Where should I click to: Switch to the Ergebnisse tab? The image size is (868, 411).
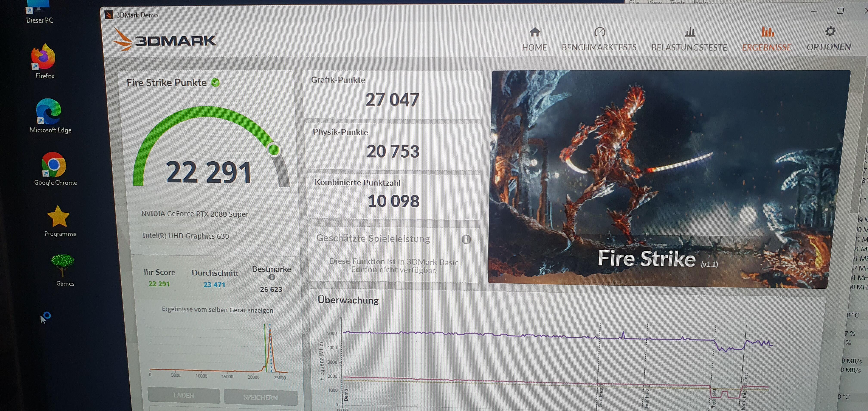tap(767, 47)
